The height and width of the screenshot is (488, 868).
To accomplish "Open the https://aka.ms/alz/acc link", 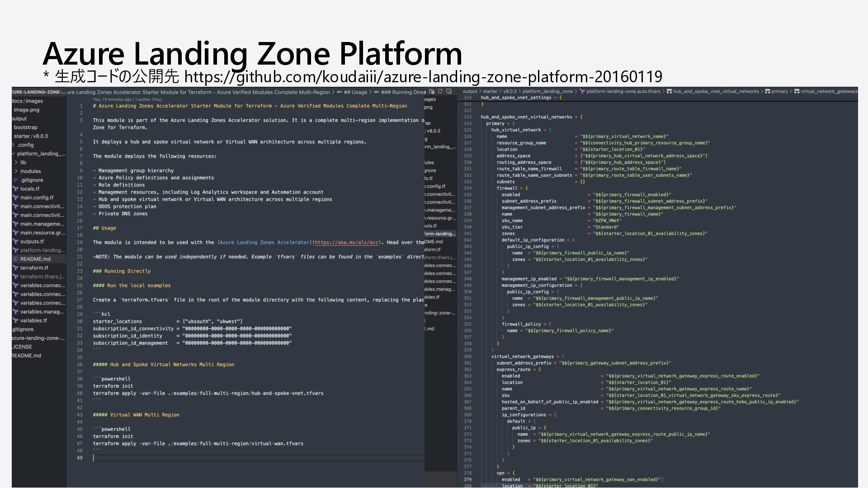I will point(347,243).
